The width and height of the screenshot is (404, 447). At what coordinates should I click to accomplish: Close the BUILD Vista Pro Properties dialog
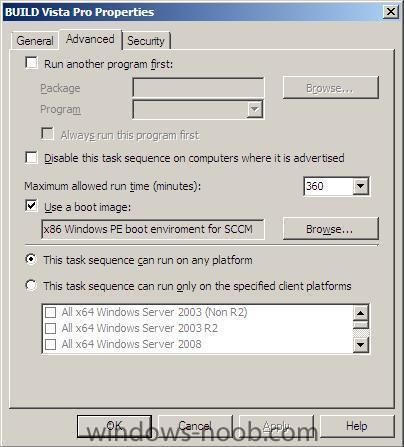click(x=390, y=12)
